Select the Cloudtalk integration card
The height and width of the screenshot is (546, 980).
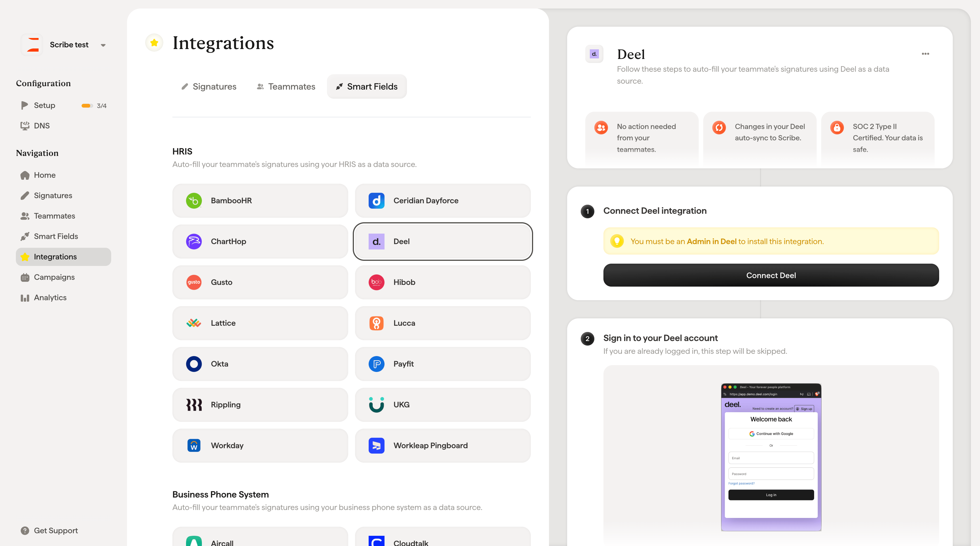tap(443, 537)
